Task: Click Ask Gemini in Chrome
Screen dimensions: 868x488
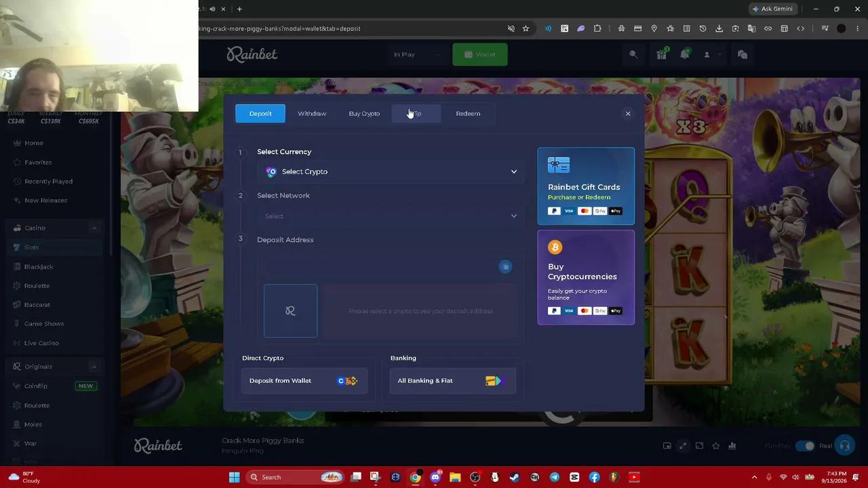Action: tap(773, 9)
